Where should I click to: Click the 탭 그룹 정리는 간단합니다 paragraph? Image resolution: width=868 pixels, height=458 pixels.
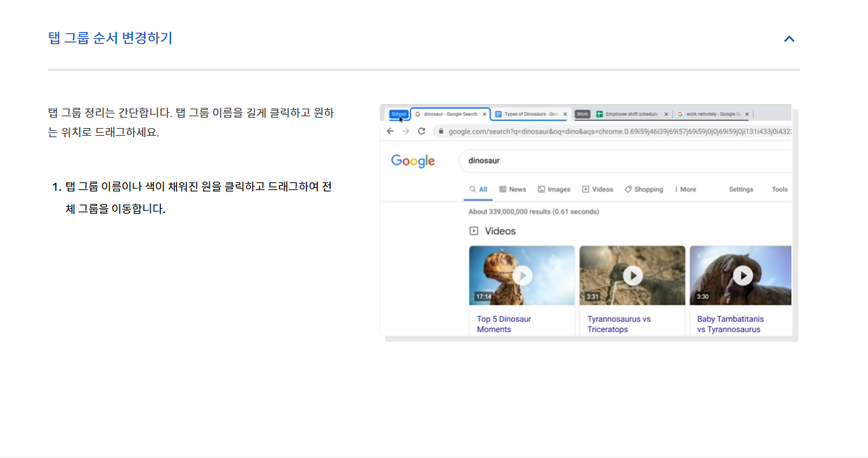click(191, 122)
